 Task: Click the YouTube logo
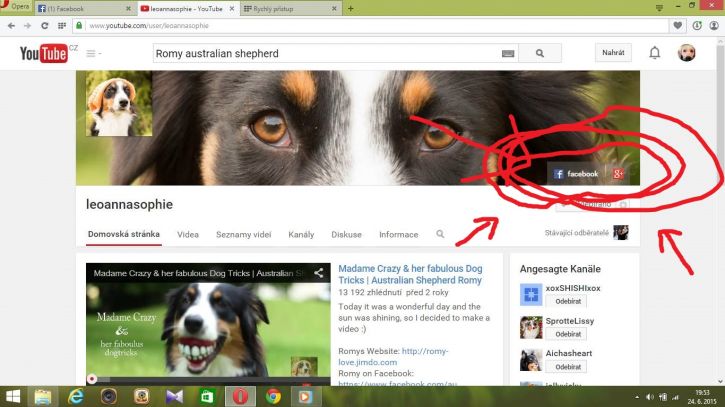(x=43, y=54)
